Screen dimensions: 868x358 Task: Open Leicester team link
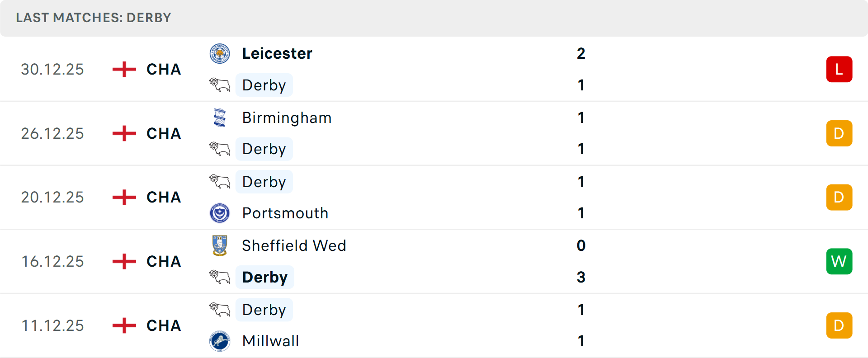(x=277, y=54)
